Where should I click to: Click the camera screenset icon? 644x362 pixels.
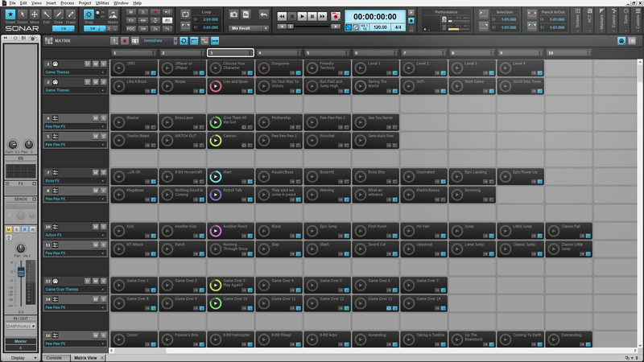(x=233, y=14)
